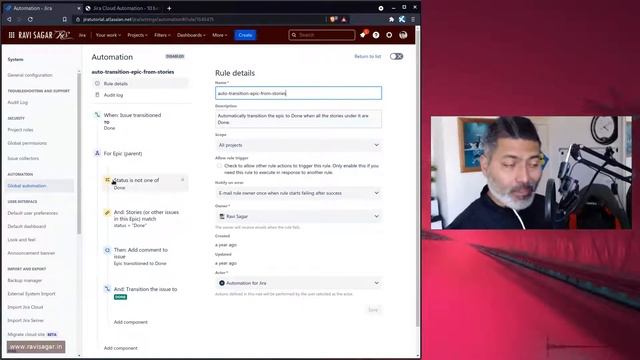
Task: Click the Return to list link
Action: click(367, 56)
